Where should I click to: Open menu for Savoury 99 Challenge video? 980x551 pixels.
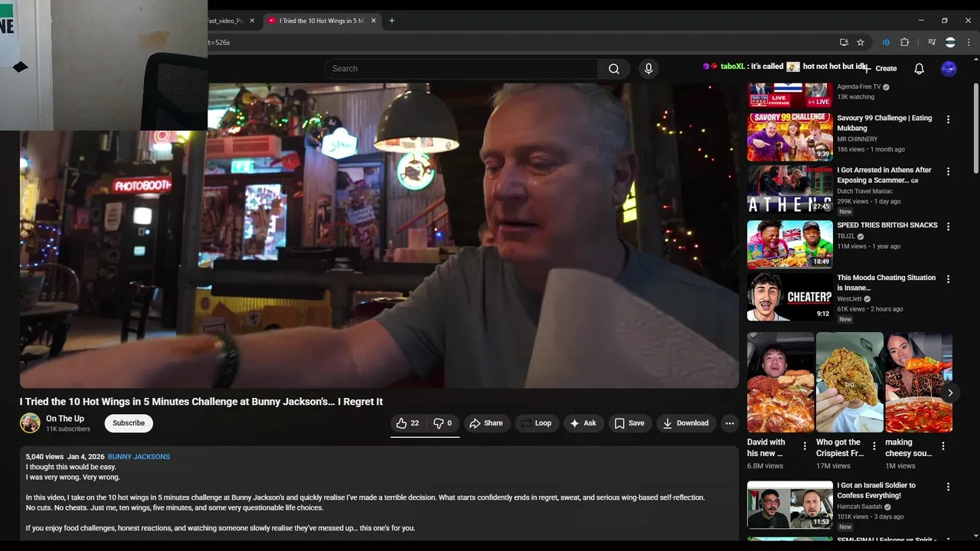pos(948,119)
